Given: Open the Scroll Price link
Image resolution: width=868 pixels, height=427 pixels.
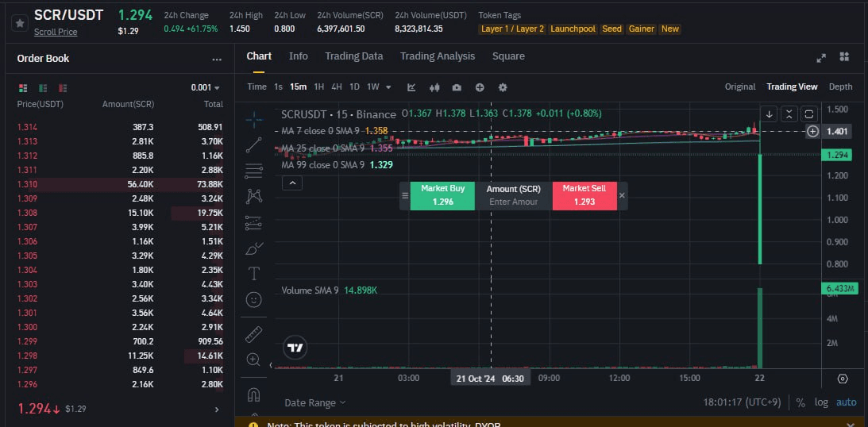Looking at the screenshot, I should (56, 32).
